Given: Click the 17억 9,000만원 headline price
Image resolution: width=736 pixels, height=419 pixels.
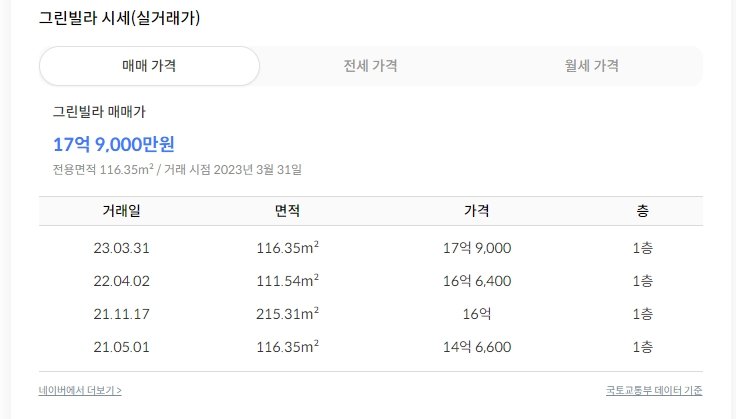Looking at the screenshot, I should tap(114, 144).
